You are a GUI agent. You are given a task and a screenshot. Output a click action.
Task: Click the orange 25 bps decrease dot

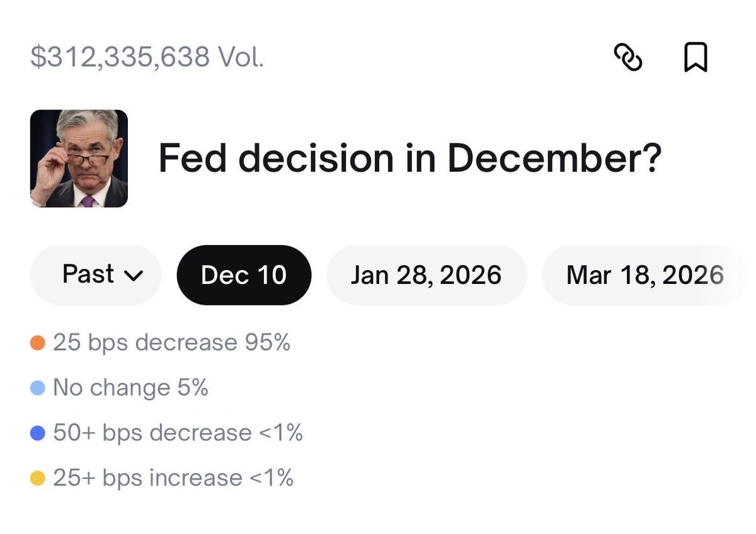tap(38, 343)
